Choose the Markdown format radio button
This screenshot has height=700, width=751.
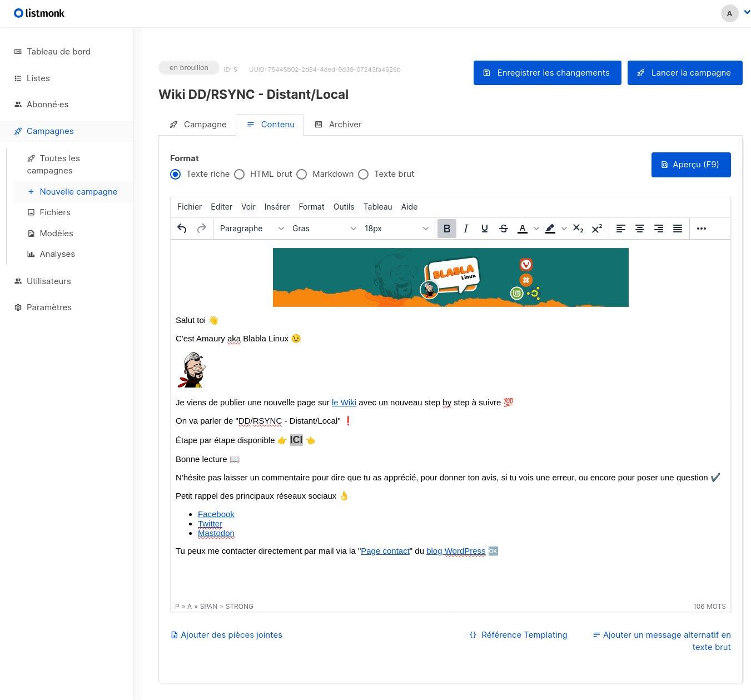(x=302, y=174)
